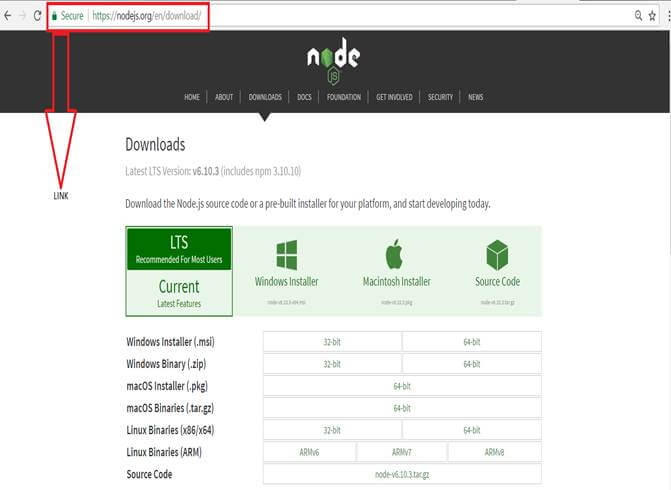Image resolution: width=671 pixels, height=490 pixels.
Task: Click the v6.10.3 version text
Action: (x=206, y=171)
